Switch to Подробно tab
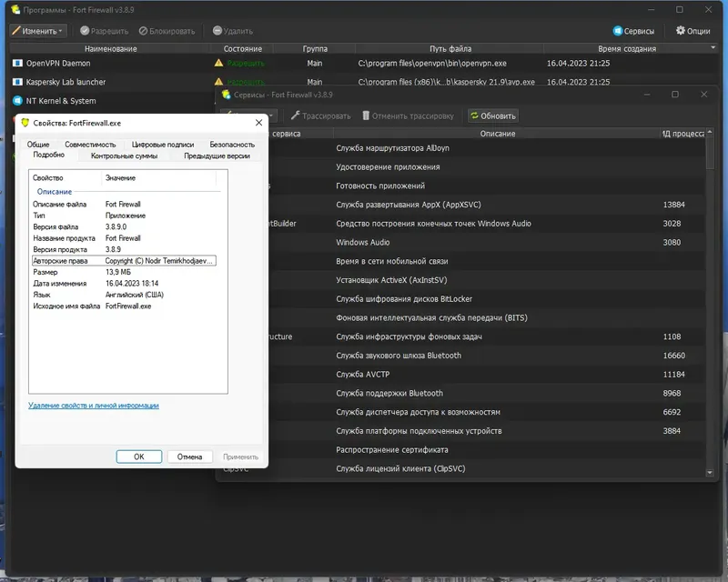Viewport: 728px width, 582px height. (x=49, y=155)
